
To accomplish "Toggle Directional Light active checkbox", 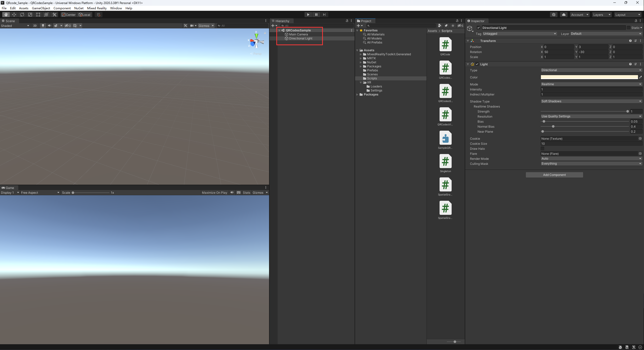I will [x=479, y=28].
